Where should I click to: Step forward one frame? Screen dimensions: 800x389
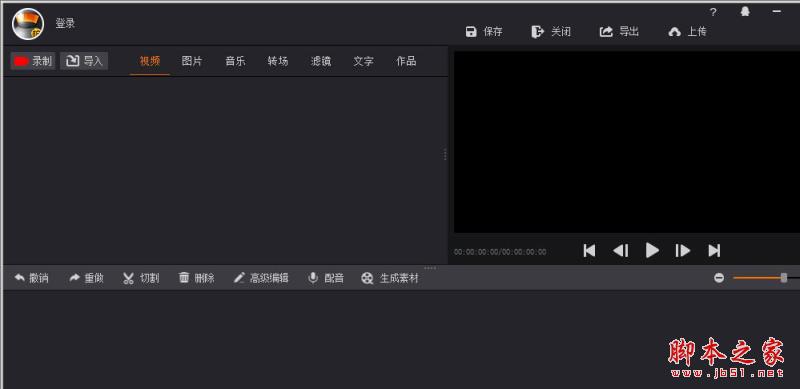(x=683, y=251)
